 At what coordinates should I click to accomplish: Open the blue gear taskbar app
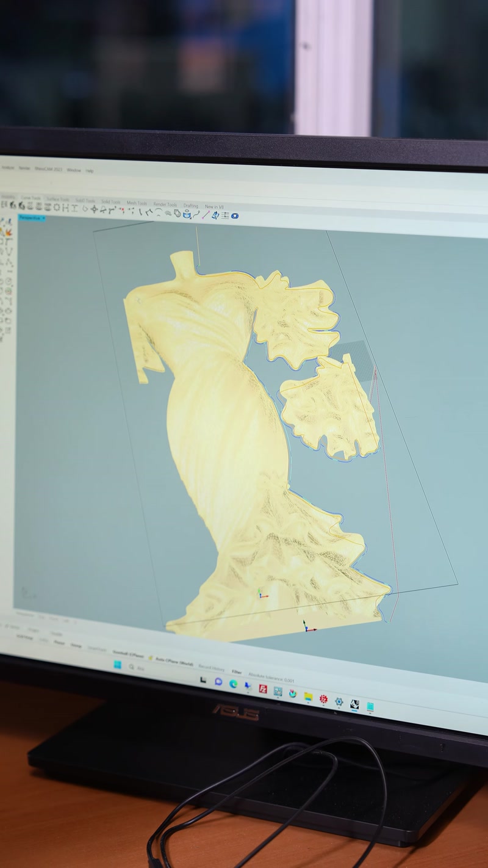(339, 701)
